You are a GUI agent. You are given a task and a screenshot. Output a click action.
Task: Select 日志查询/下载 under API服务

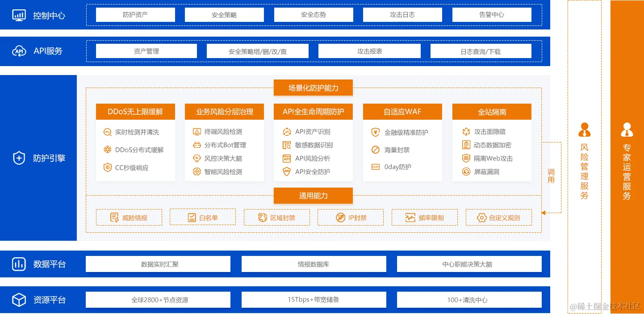click(481, 50)
